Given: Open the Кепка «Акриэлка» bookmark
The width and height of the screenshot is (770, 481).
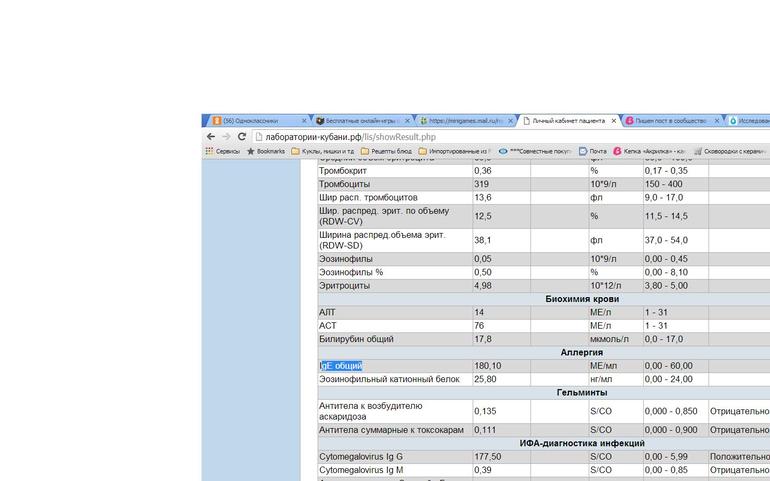Looking at the screenshot, I should coord(650,151).
